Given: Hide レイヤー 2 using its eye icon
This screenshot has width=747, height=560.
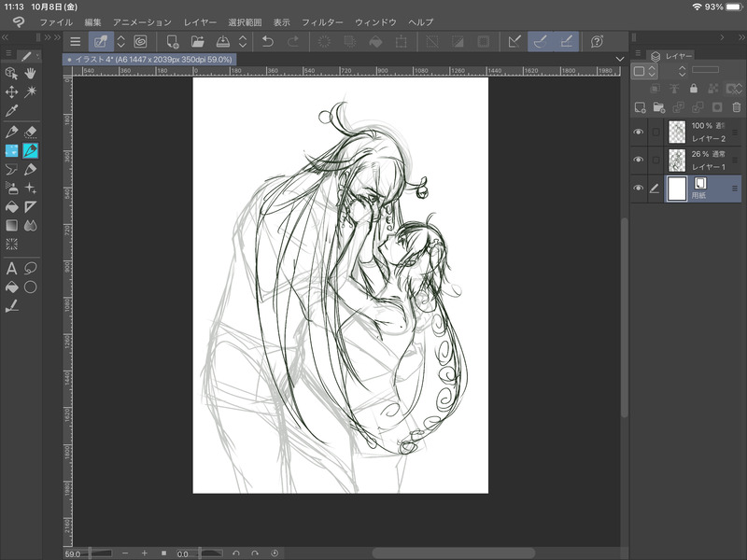Looking at the screenshot, I should coord(639,133).
